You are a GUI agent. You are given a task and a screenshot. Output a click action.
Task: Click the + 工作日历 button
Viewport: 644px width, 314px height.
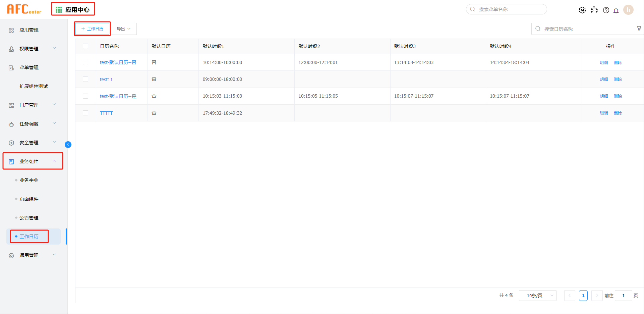pyautogui.click(x=92, y=29)
